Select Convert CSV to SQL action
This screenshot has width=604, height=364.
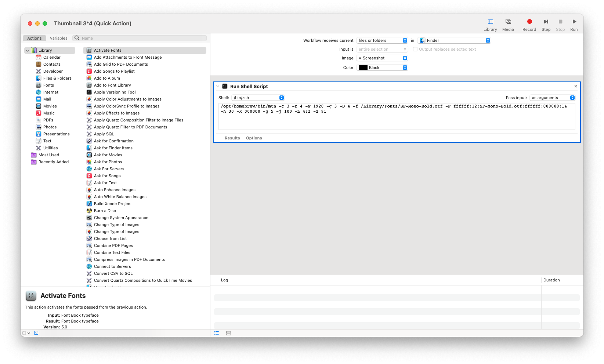(x=113, y=273)
